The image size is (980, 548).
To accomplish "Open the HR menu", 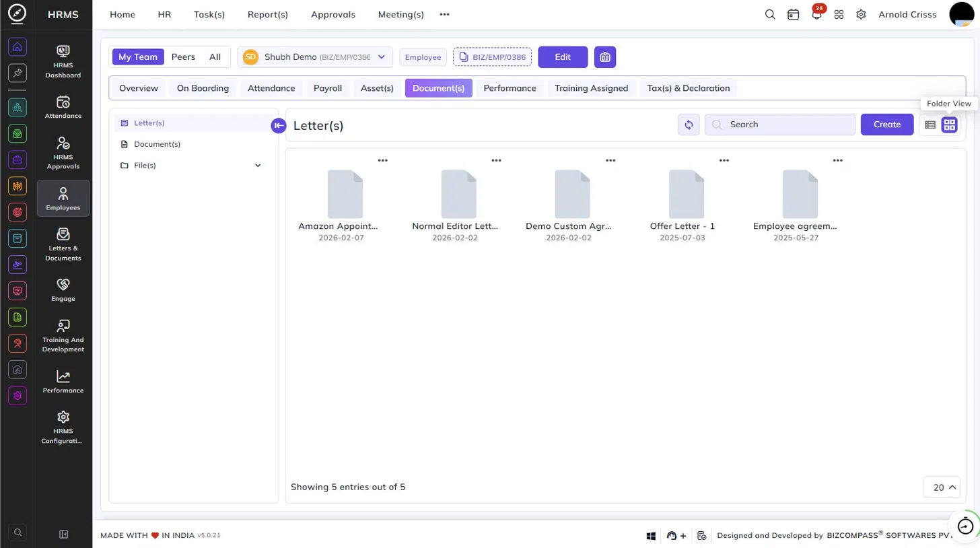I will pyautogui.click(x=164, y=14).
